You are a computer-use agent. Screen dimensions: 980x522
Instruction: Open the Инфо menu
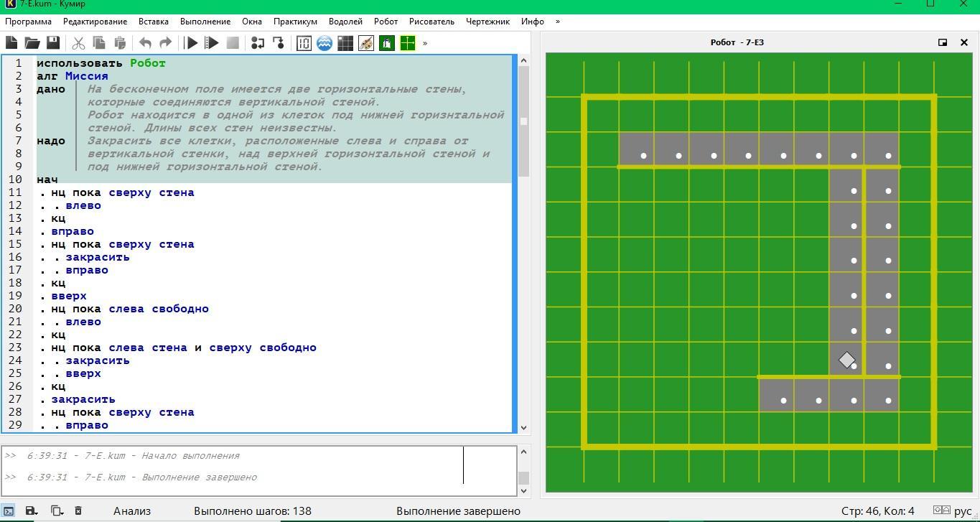click(533, 22)
